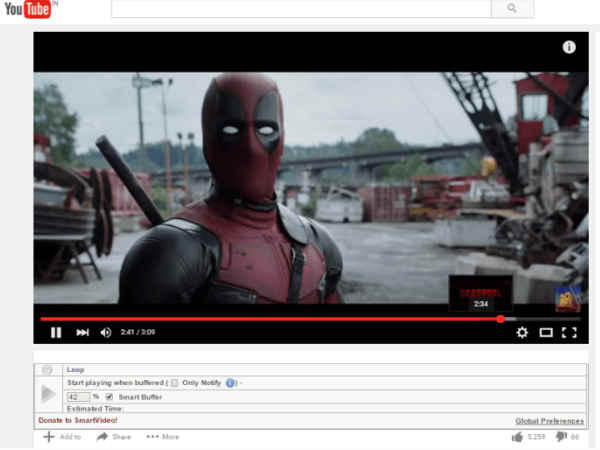Click the Add to button

point(62,437)
